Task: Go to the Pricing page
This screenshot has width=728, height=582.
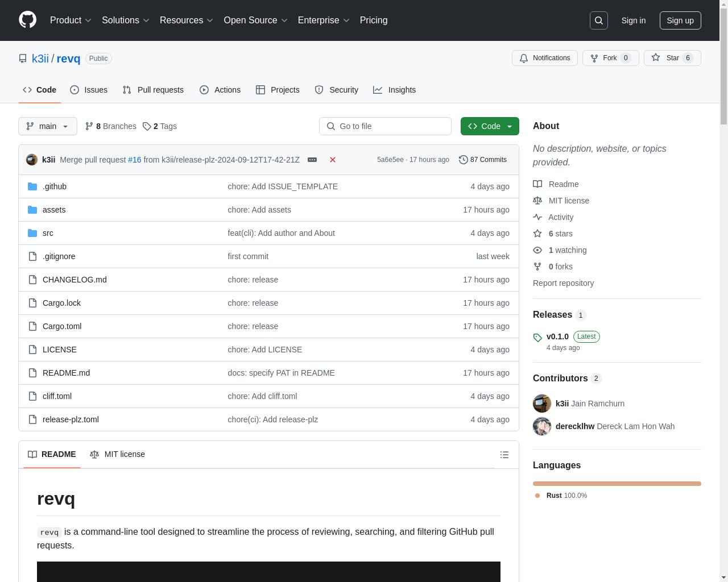Action: (374, 20)
